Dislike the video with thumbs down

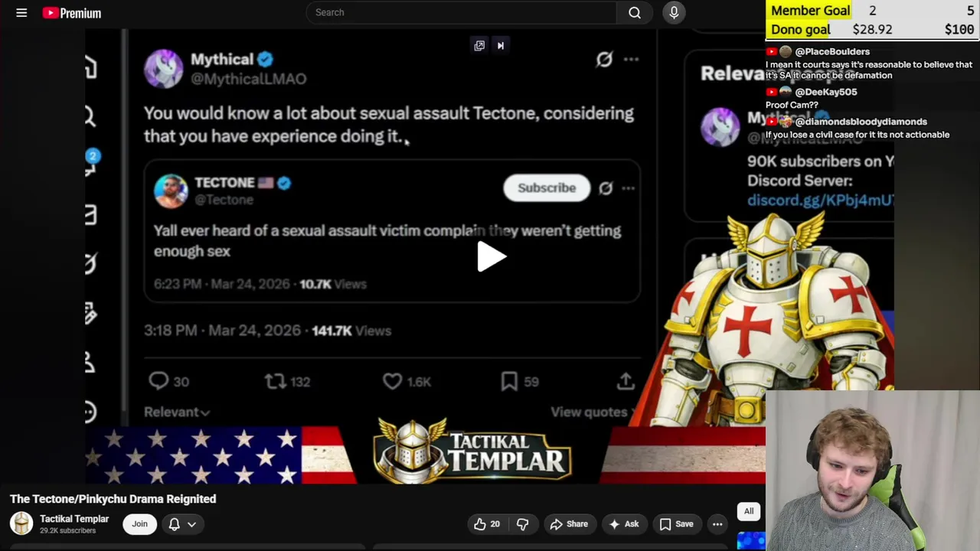(x=523, y=524)
